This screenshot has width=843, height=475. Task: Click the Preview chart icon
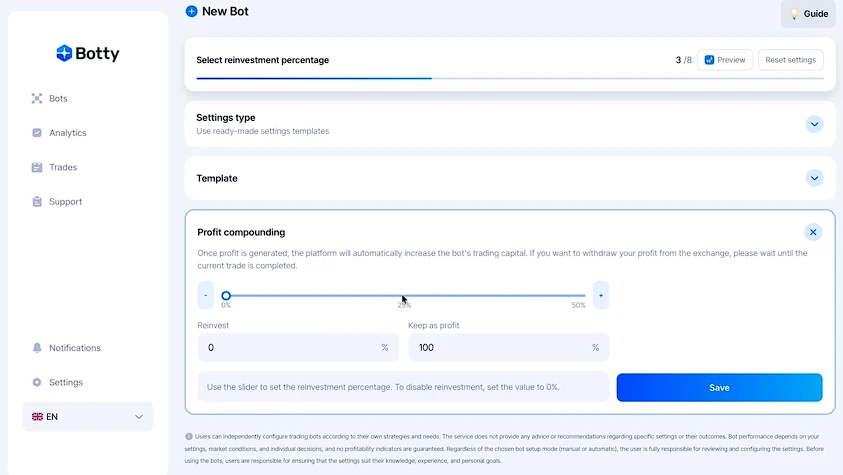point(709,60)
